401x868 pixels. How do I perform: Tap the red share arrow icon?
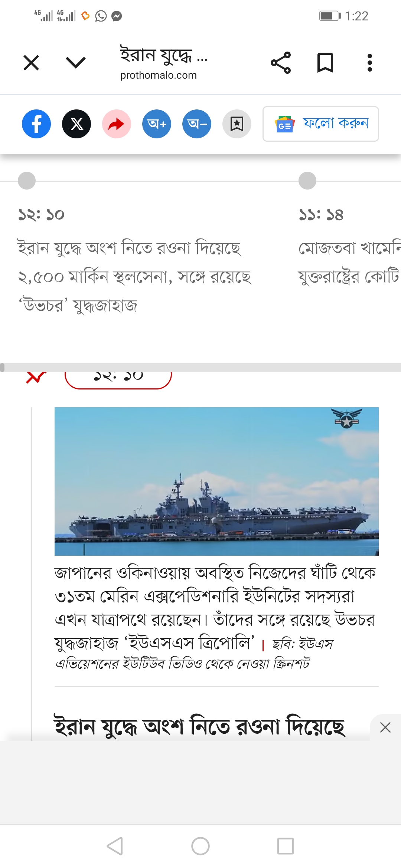pyautogui.click(x=117, y=124)
